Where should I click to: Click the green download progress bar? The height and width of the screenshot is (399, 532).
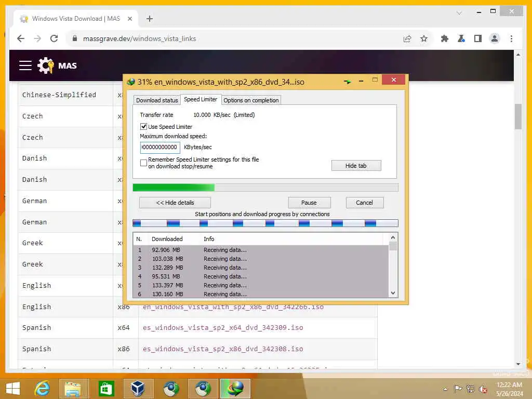coord(265,187)
